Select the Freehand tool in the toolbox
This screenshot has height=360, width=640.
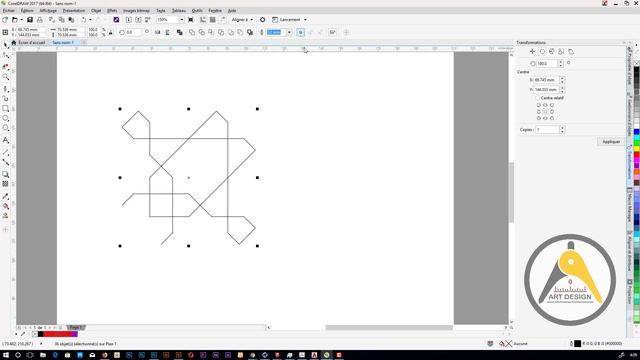pos(6,89)
